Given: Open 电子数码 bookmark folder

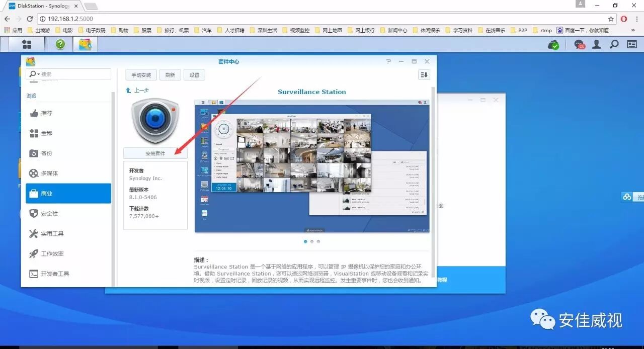Looking at the screenshot, I should click(92, 30).
